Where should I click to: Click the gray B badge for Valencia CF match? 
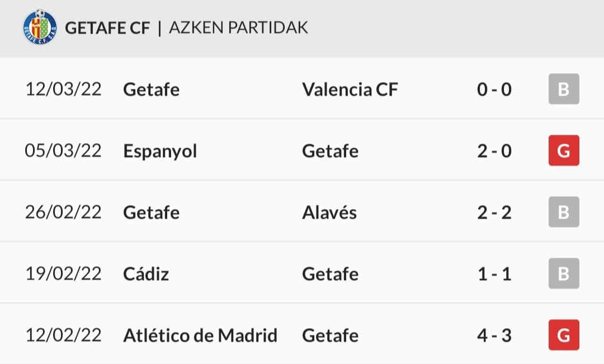tap(564, 89)
